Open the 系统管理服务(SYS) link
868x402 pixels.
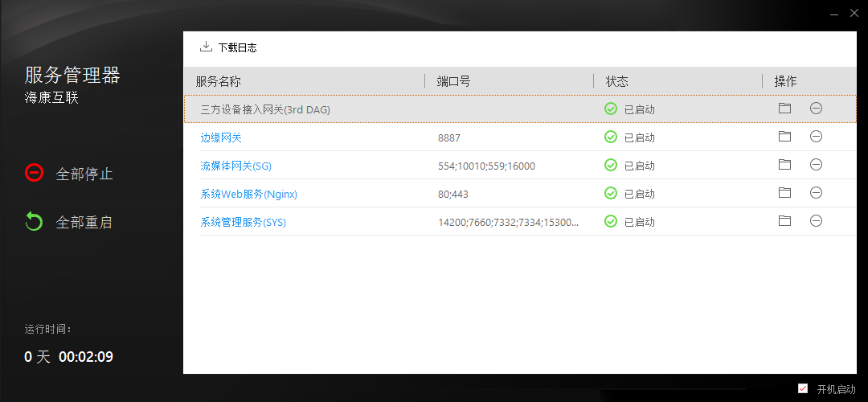click(243, 222)
